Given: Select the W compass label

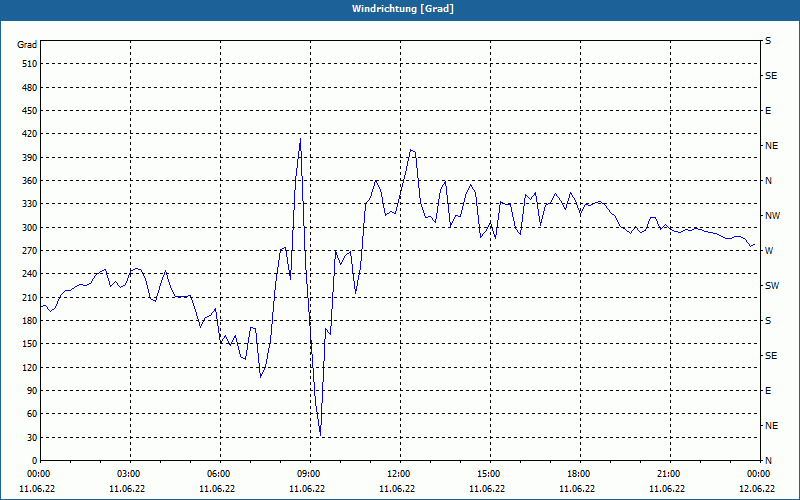Looking at the screenshot, I should coord(769,251).
